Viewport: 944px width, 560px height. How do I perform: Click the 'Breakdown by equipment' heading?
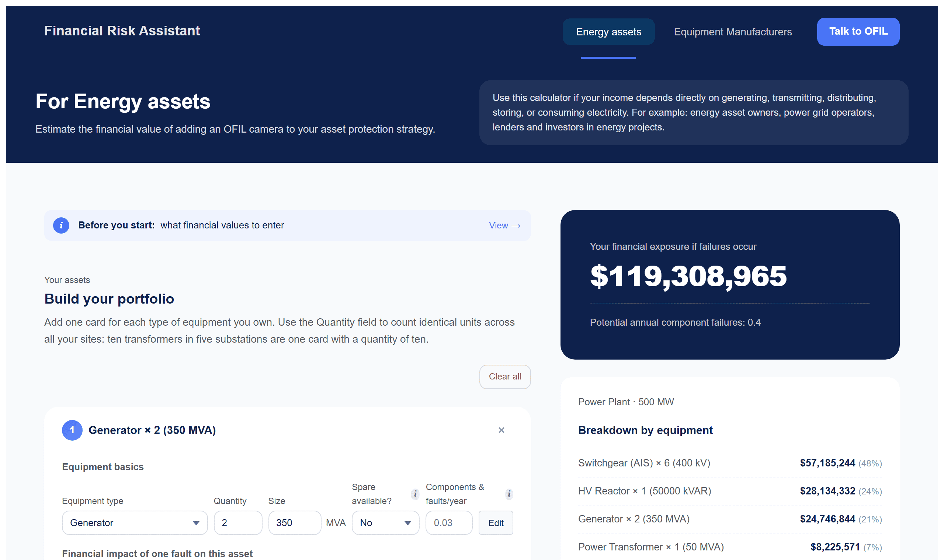646,430
